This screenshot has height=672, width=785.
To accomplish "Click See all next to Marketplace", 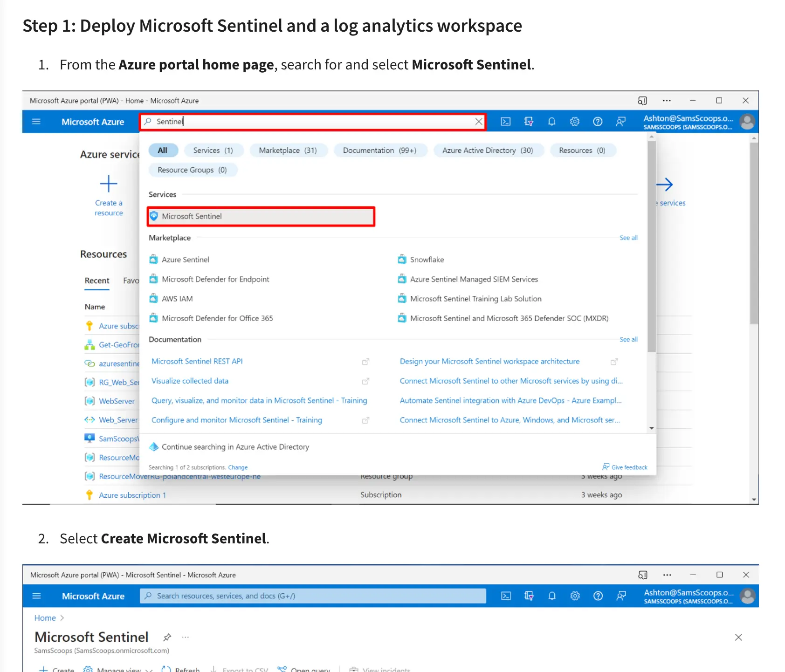I will (628, 238).
